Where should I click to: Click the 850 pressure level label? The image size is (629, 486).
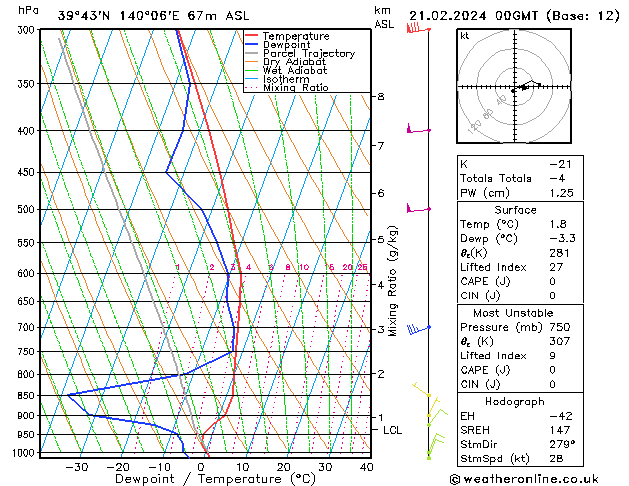(28, 395)
